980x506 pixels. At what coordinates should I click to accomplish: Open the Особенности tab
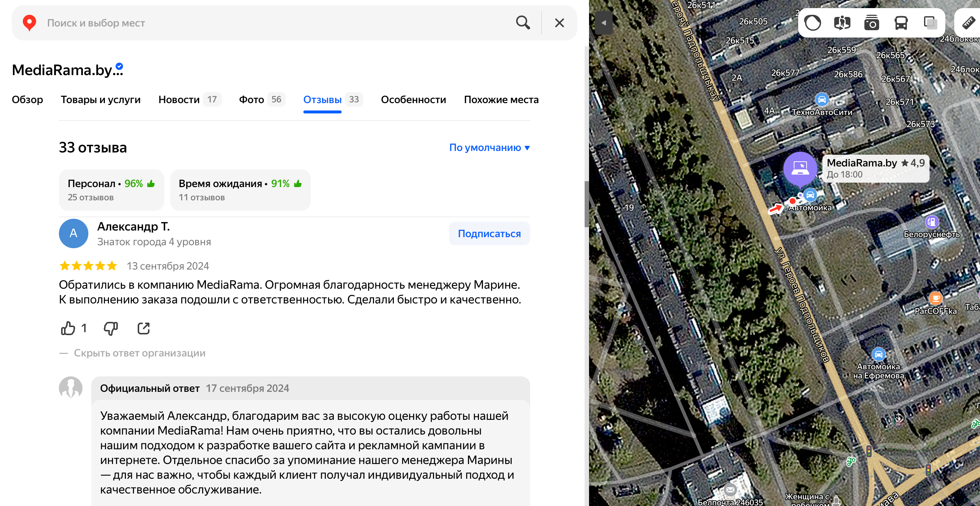pyautogui.click(x=413, y=100)
